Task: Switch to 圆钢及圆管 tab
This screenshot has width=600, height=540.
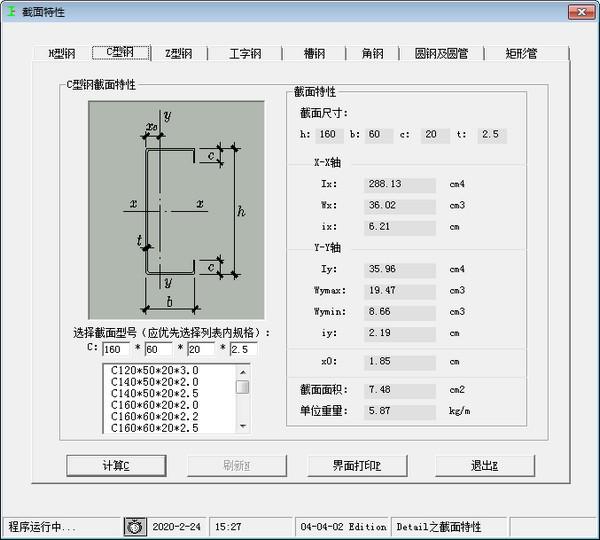Action: (441, 54)
